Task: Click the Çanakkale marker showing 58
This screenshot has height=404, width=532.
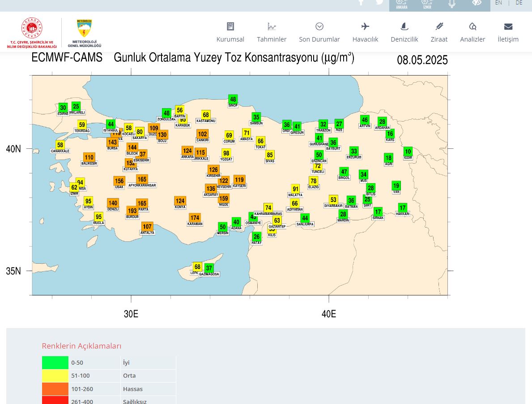Action: 60,145
